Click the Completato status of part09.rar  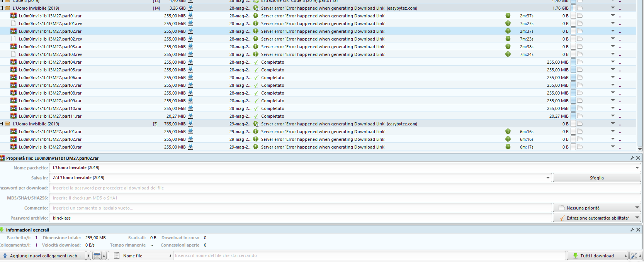coord(273,101)
